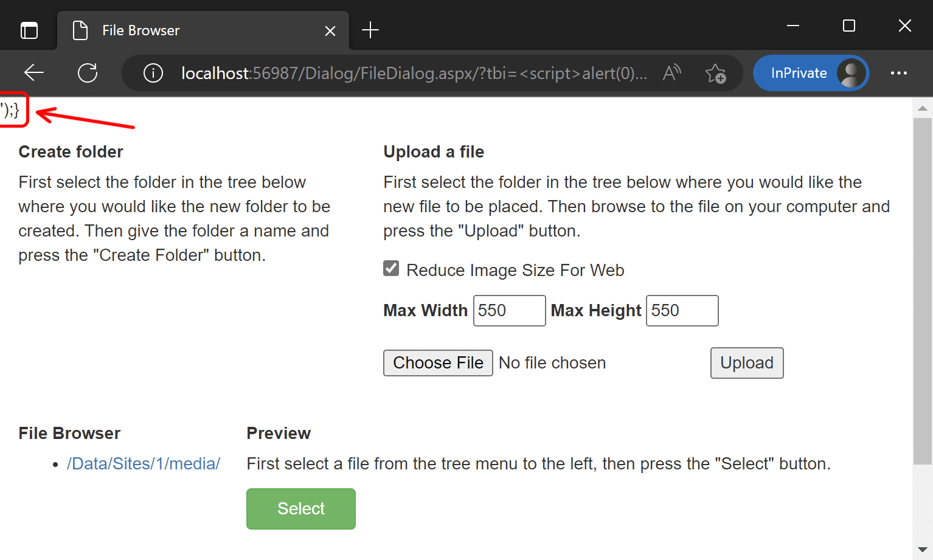Add this page to favorites
The image size is (933, 560).
coord(715,74)
